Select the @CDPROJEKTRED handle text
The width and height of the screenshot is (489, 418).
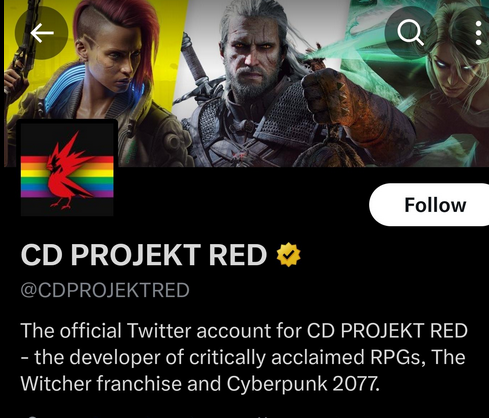click(x=105, y=290)
